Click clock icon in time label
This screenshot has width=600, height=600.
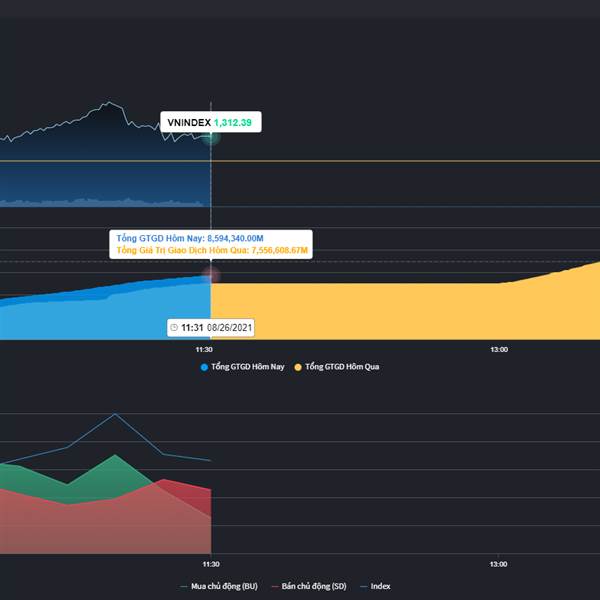click(x=174, y=328)
